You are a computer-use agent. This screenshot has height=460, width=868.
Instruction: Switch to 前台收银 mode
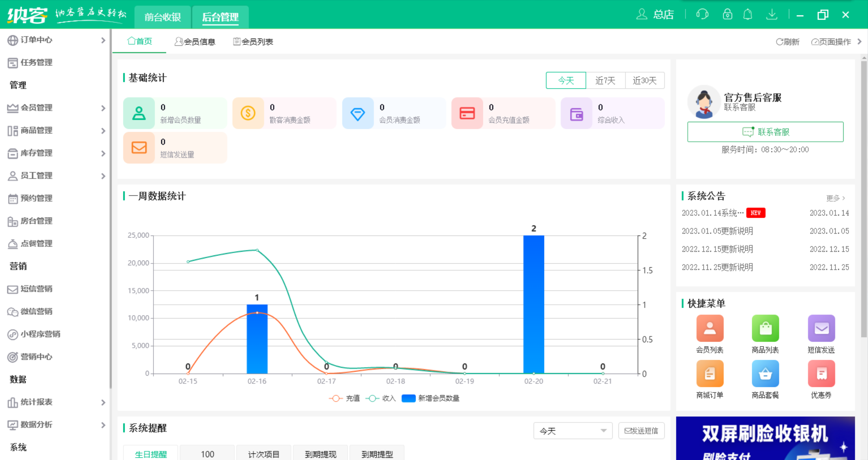[162, 17]
